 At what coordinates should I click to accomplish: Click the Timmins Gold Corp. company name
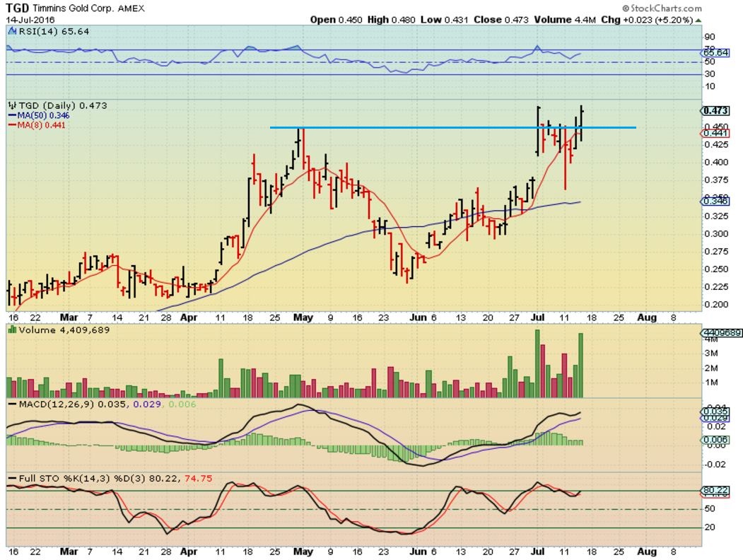coord(73,8)
